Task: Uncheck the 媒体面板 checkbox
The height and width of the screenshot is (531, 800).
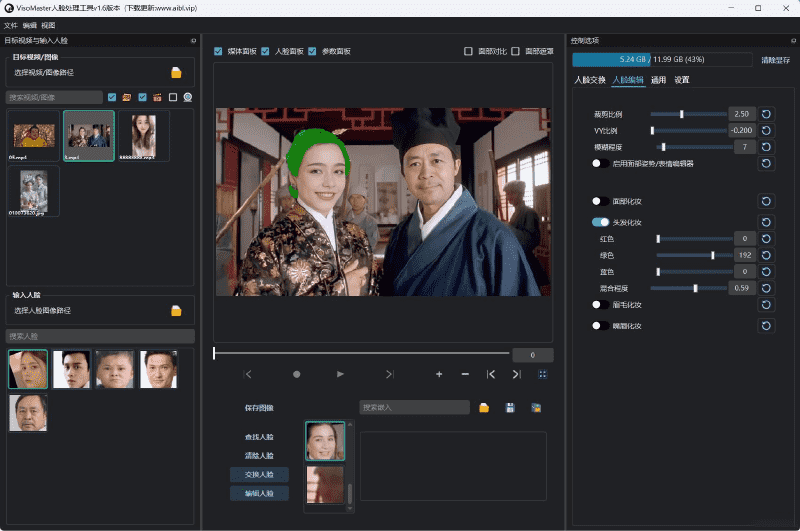Action: 218,51
